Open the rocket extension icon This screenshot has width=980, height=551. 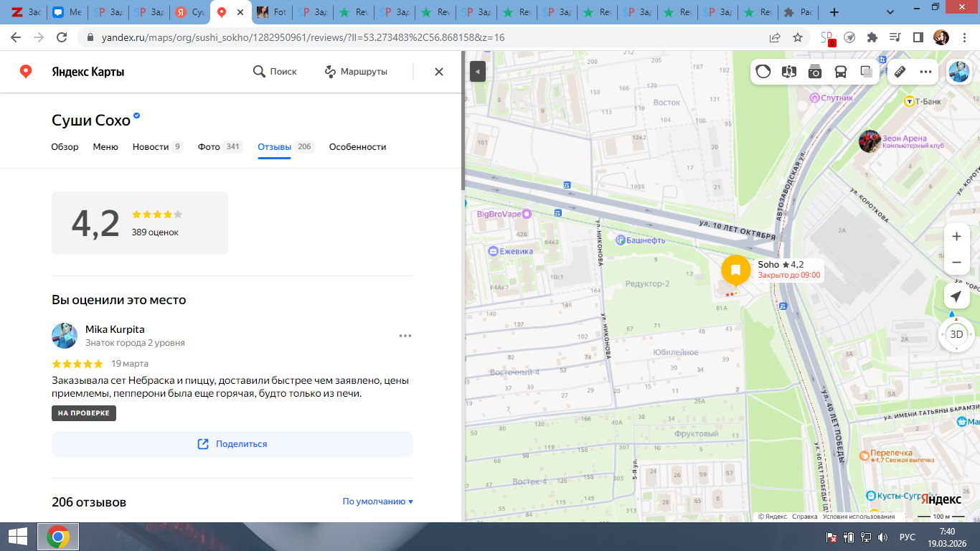pyautogui.click(x=849, y=37)
